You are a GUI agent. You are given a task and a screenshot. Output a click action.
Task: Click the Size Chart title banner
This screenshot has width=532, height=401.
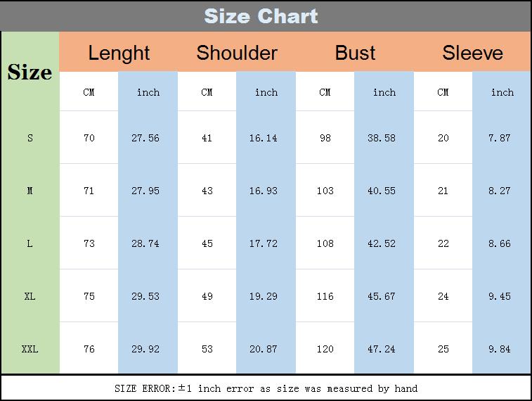(x=266, y=16)
